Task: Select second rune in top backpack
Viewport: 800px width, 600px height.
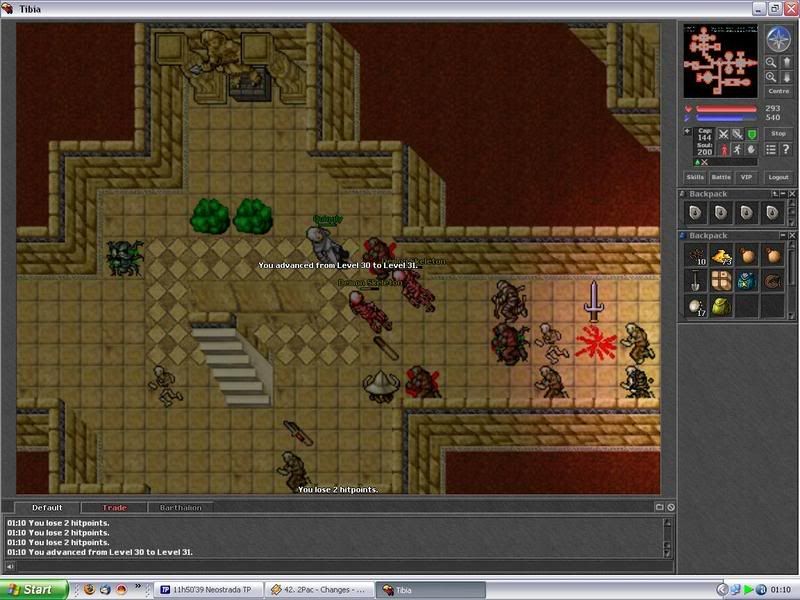Action: (x=721, y=213)
